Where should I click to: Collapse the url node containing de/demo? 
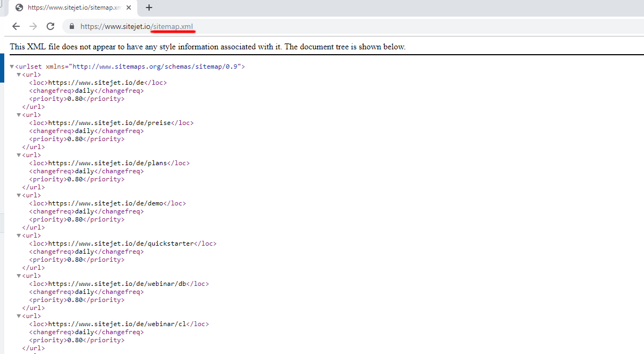19,195
